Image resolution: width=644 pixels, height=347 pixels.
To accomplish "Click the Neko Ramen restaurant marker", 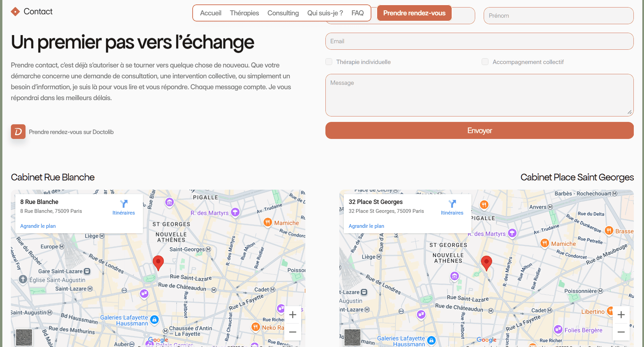I will click(256, 327).
